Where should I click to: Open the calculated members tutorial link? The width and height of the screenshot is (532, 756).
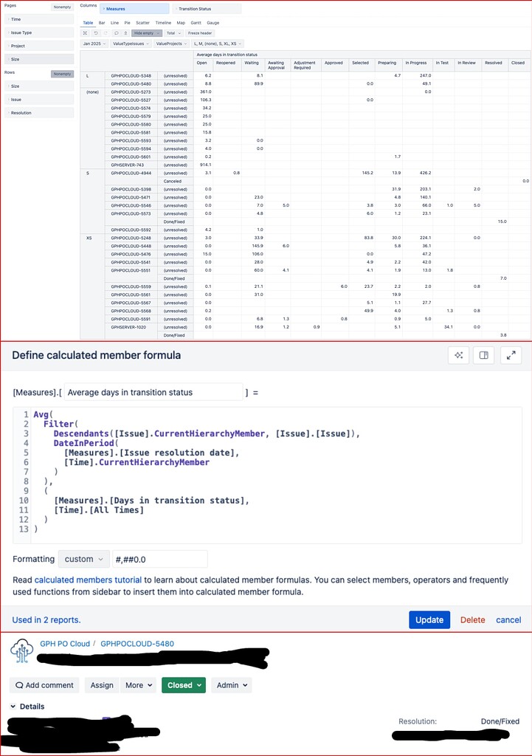click(89, 580)
